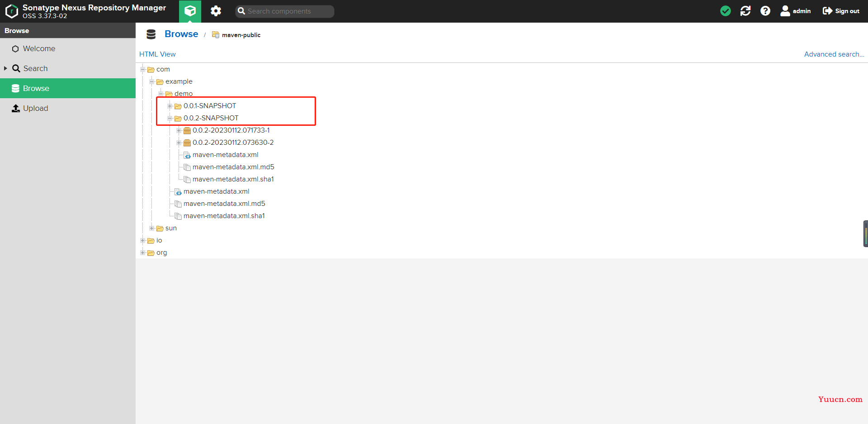Select maven-metadata.xml under demo
The width and height of the screenshot is (868, 424).
point(216,191)
